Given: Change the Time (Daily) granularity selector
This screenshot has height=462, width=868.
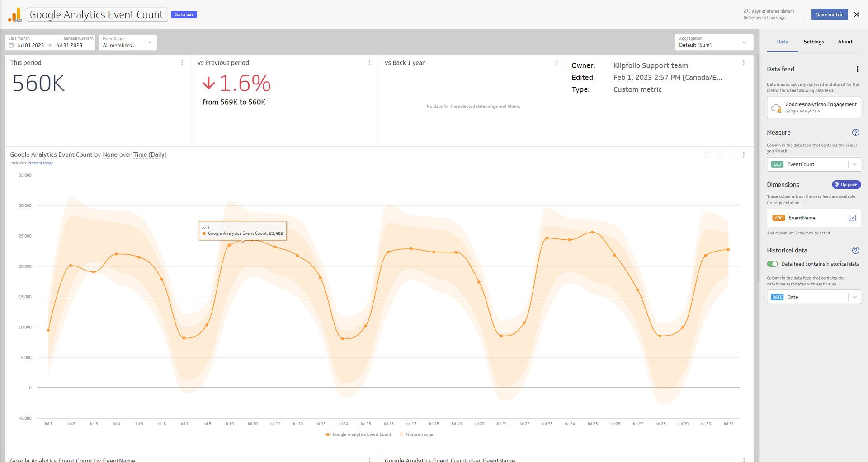Looking at the screenshot, I should tap(150, 154).
